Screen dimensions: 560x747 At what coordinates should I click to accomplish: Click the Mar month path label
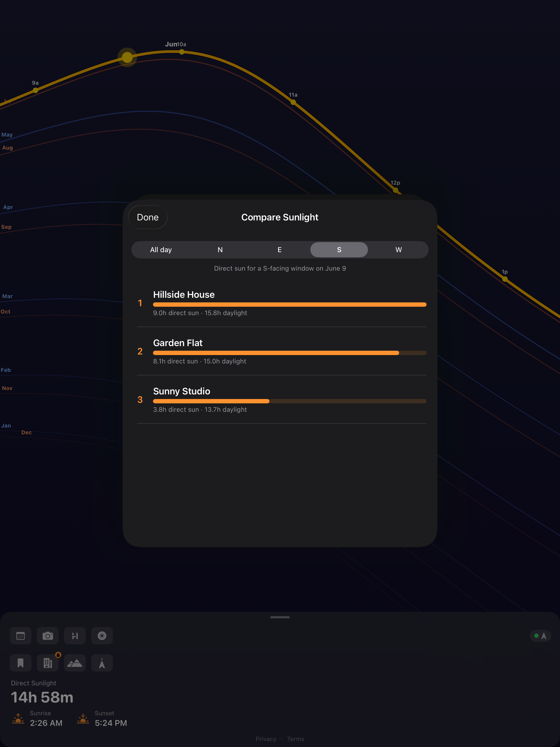coord(7,296)
